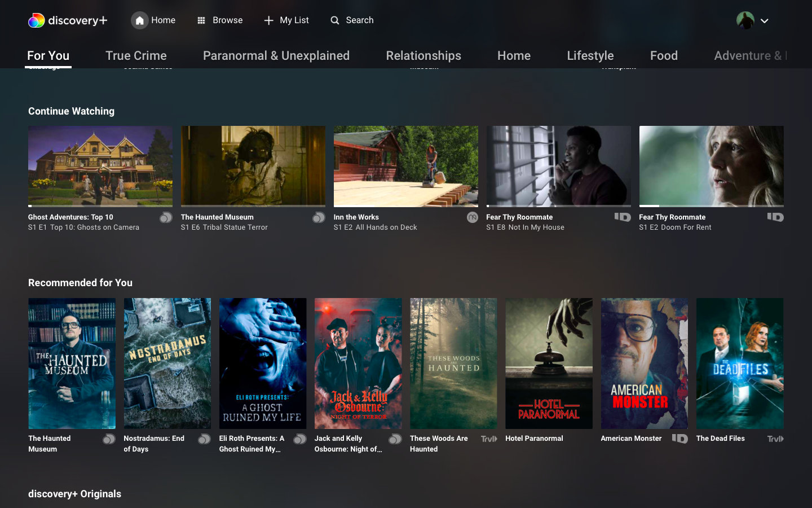Open the These Woods Are Haunted poster

[453, 364]
